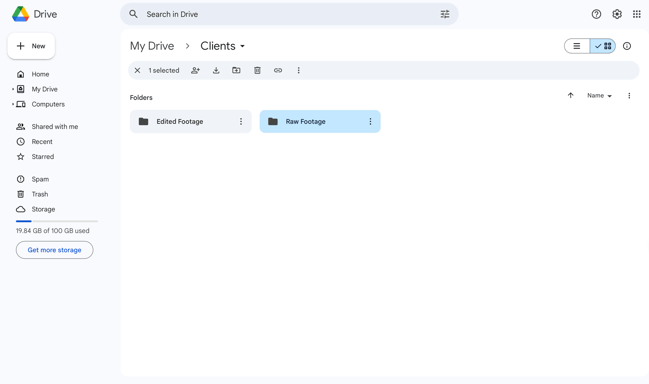Open Shared with me
Image resolution: width=649 pixels, height=384 pixels.
(55, 127)
